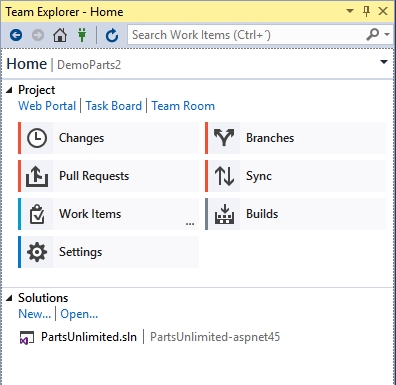396x385 pixels.
Task: Open the Work Items tile
Action: [109, 214]
